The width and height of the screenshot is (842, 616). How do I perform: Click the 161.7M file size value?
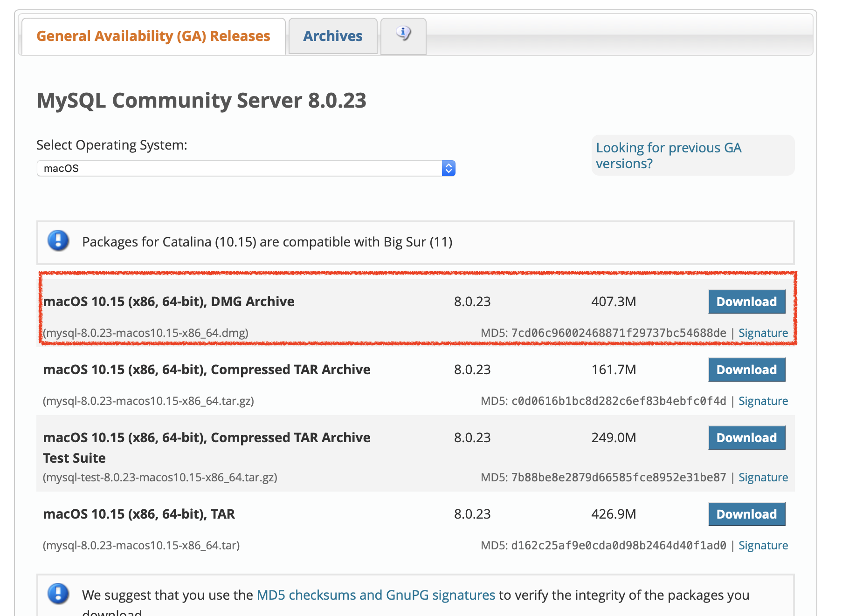click(614, 370)
